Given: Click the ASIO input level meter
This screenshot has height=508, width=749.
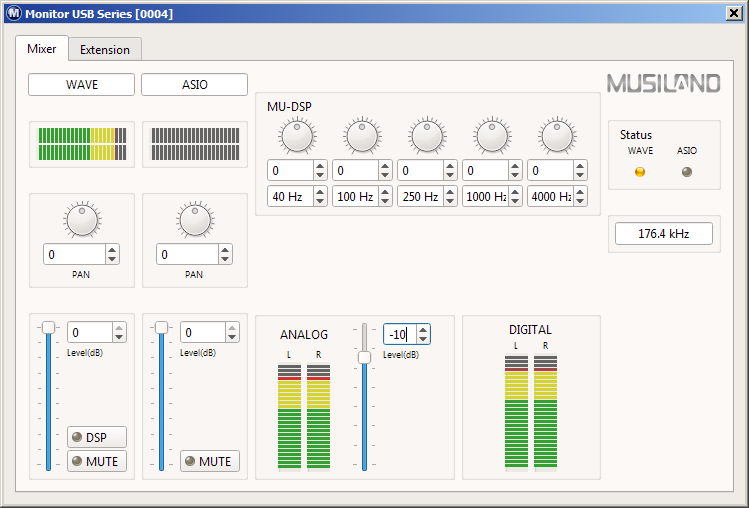Looking at the screenshot, I should click(x=195, y=144).
